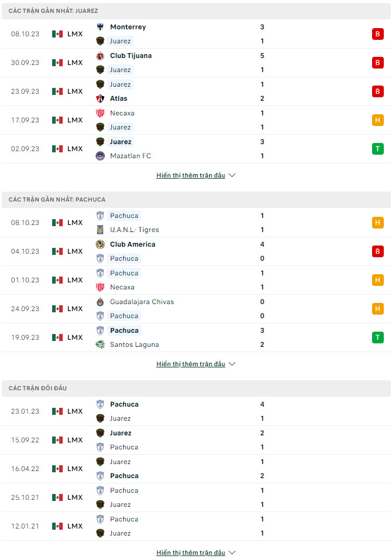Click the Necaxa logo in the 17.09.23 match
The height and width of the screenshot is (559, 392).
coord(100,113)
